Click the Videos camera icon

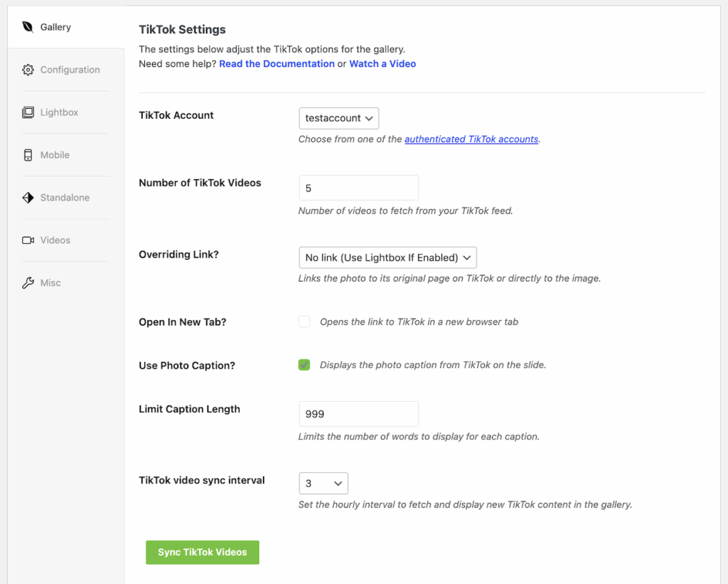coord(28,240)
